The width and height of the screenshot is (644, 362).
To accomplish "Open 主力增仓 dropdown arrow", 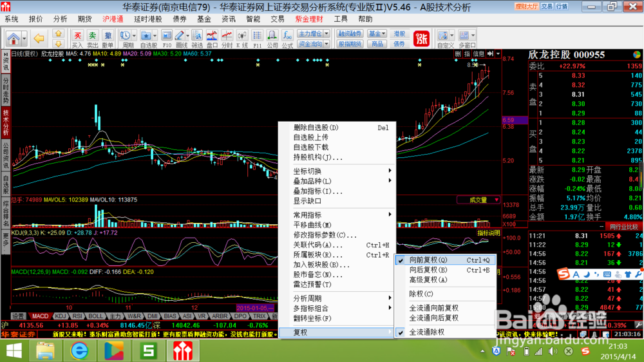I will [327, 33].
